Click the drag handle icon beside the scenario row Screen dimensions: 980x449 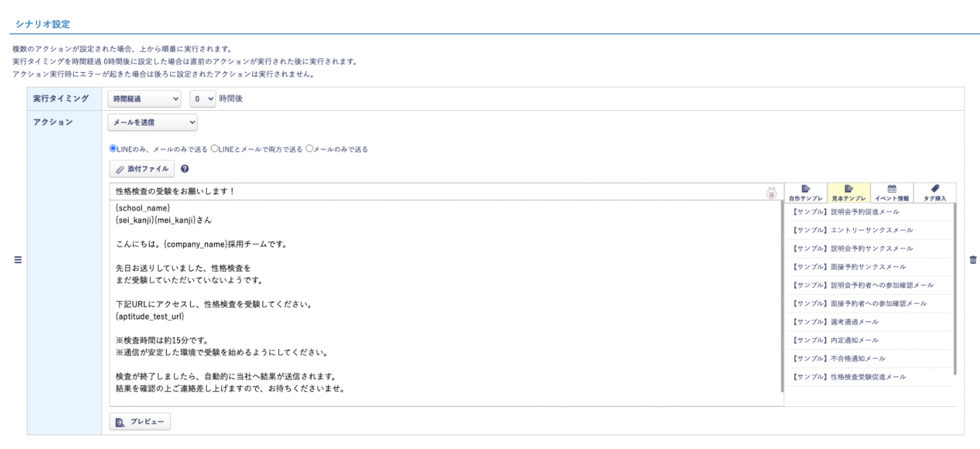[x=19, y=260]
